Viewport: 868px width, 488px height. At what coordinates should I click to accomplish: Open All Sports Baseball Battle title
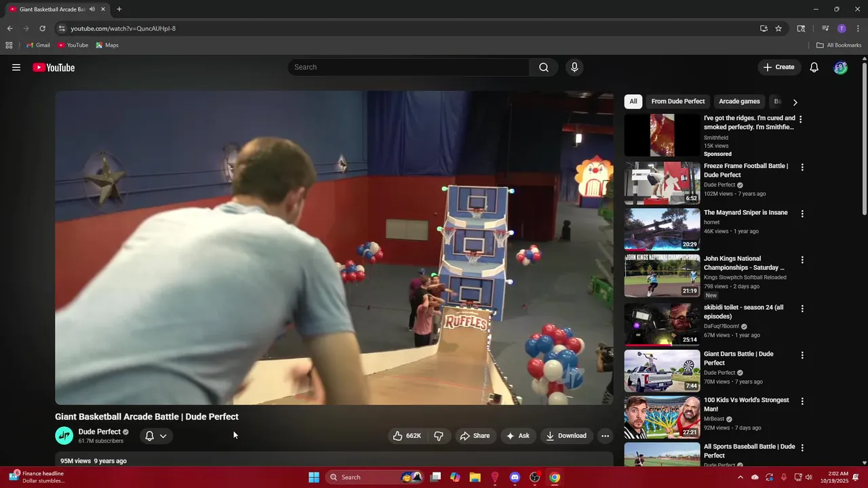tap(749, 451)
